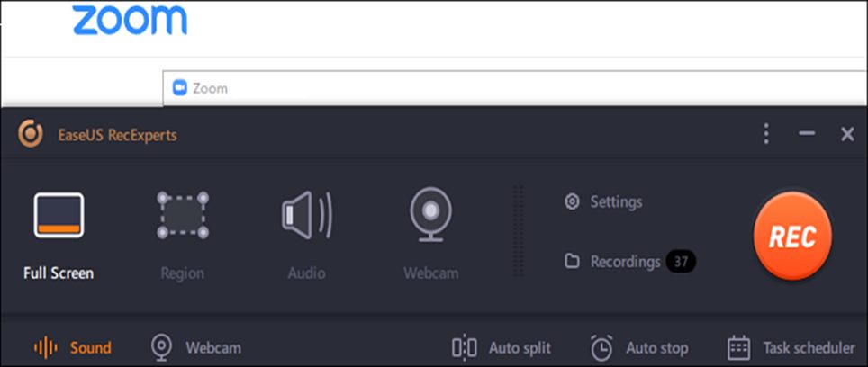Screen dimensions: 868x367
Task: Open the Recordings folder icon
Action: (x=572, y=261)
